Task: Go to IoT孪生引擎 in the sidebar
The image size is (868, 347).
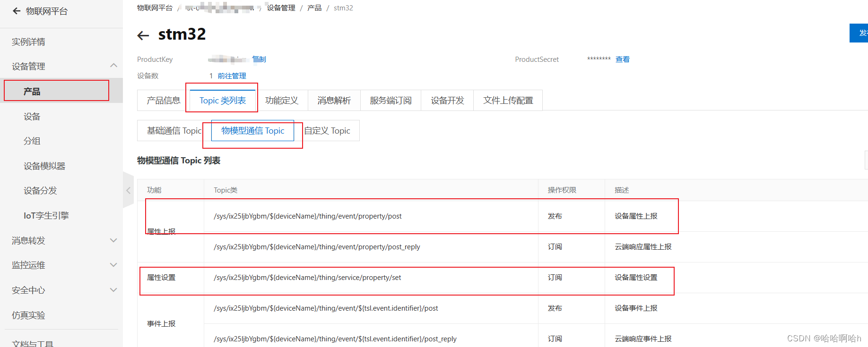Action: click(46, 215)
